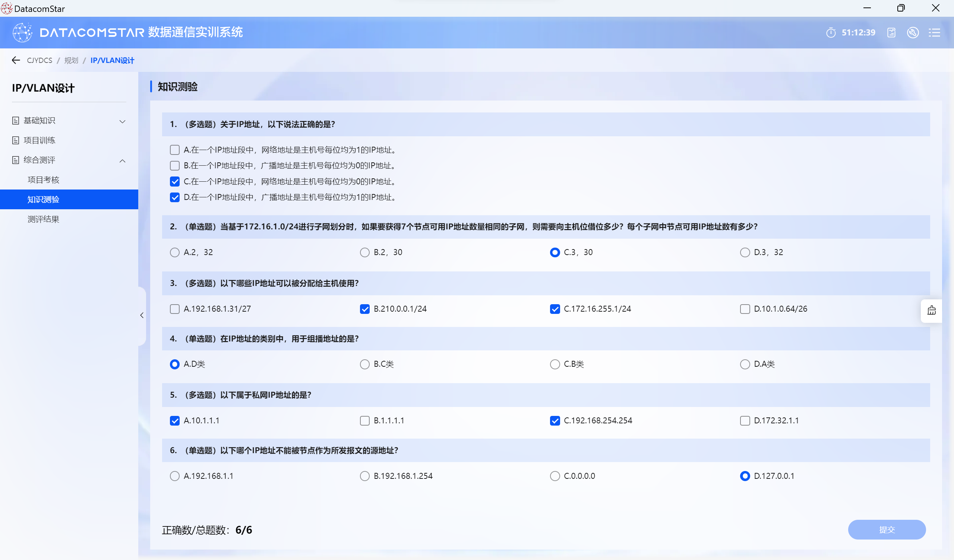Click the stopwatch timer icon

click(x=831, y=32)
